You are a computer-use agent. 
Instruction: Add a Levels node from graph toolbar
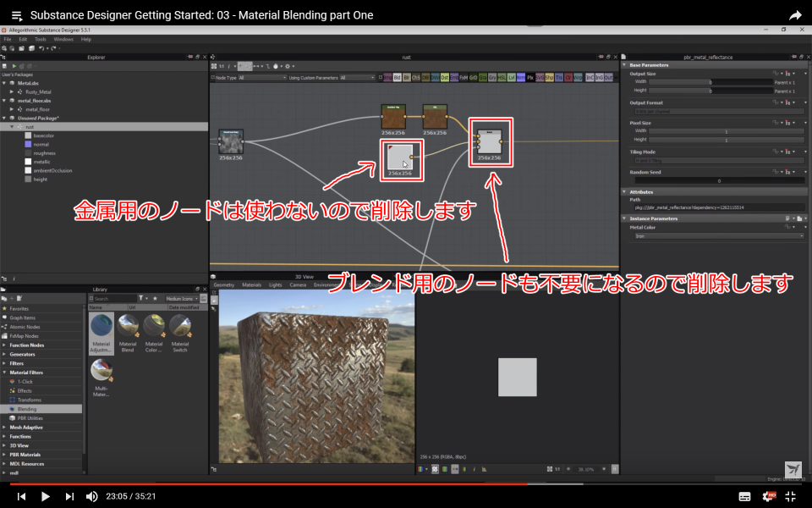coord(511,78)
